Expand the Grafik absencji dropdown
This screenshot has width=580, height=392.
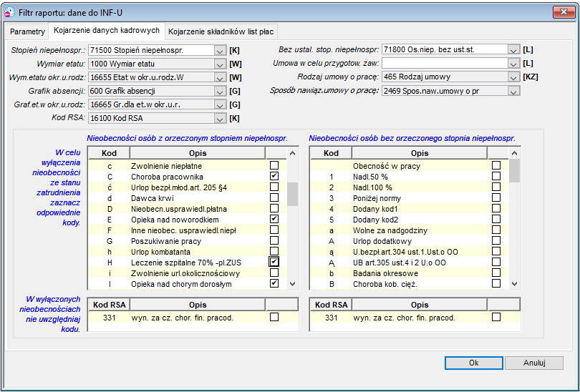pos(220,92)
